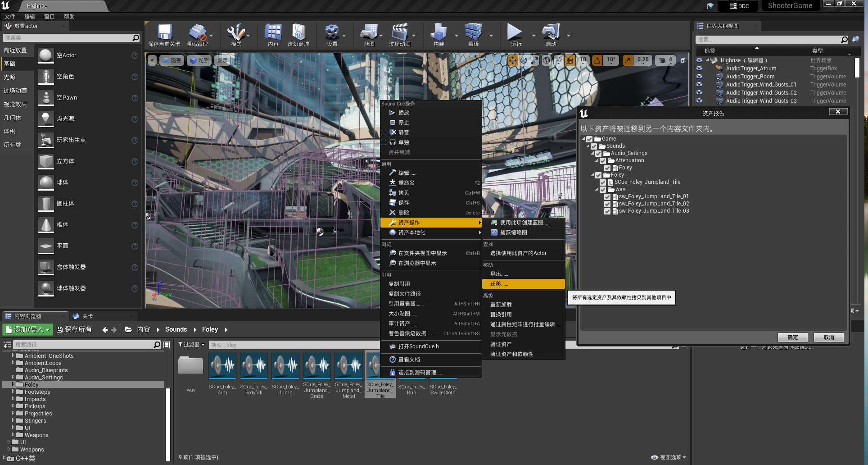Open the viewport options dropdown arrow

152,60
